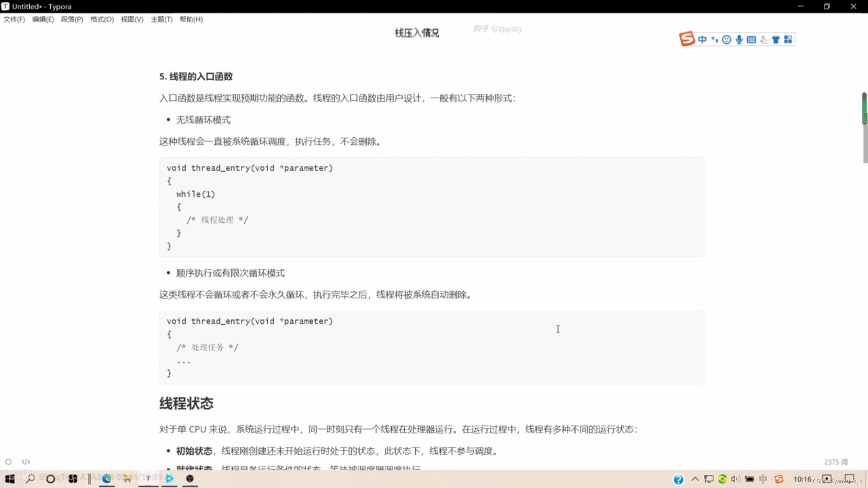Viewport: 868px width, 488px height.
Task: Open the soft keyboard icon on Sogou bar
Action: [751, 39]
